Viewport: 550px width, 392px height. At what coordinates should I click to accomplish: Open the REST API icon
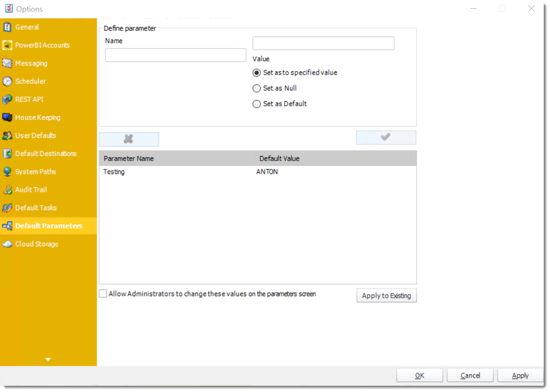[7, 100]
